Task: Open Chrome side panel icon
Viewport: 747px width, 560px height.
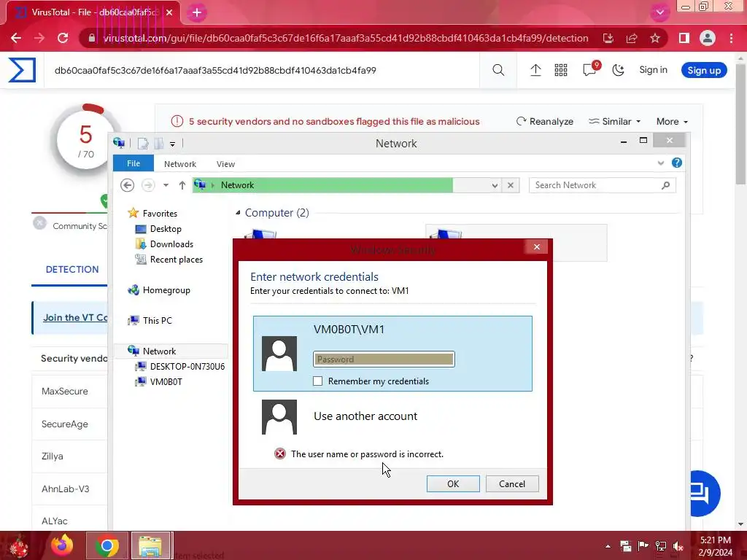Action: [684, 38]
